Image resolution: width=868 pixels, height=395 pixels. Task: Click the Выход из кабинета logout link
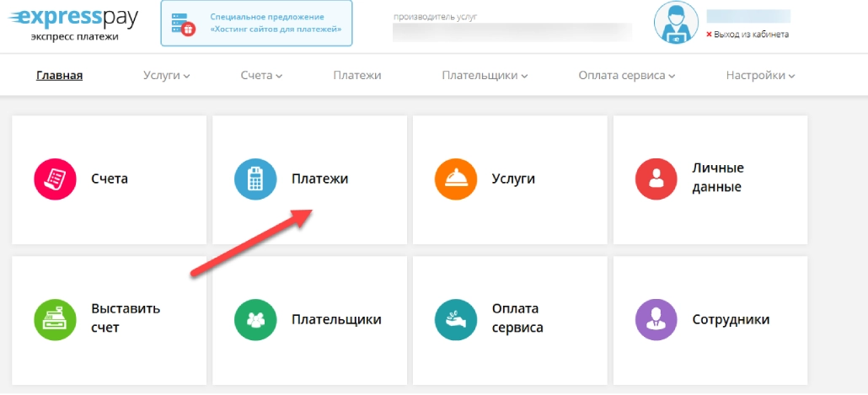pos(751,35)
